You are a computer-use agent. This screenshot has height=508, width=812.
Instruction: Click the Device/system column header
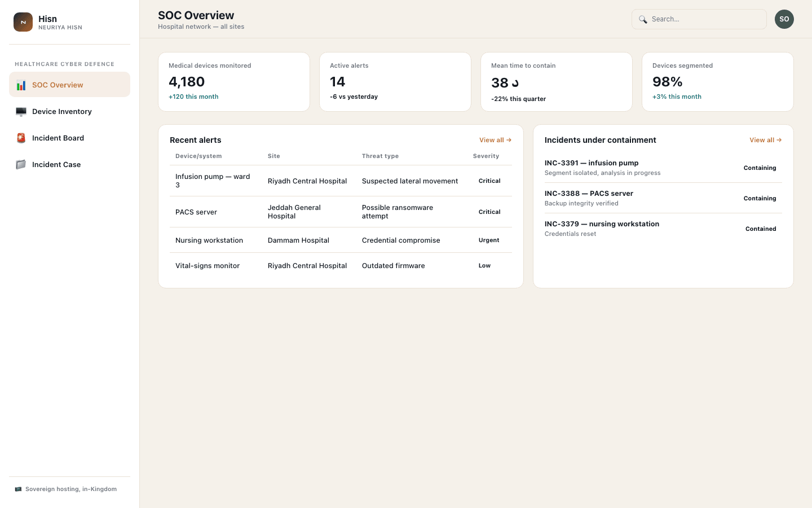pos(198,156)
